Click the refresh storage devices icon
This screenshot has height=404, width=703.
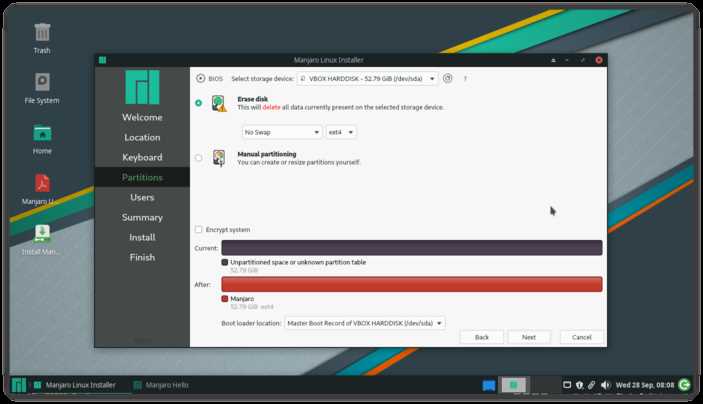click(447, 78)
